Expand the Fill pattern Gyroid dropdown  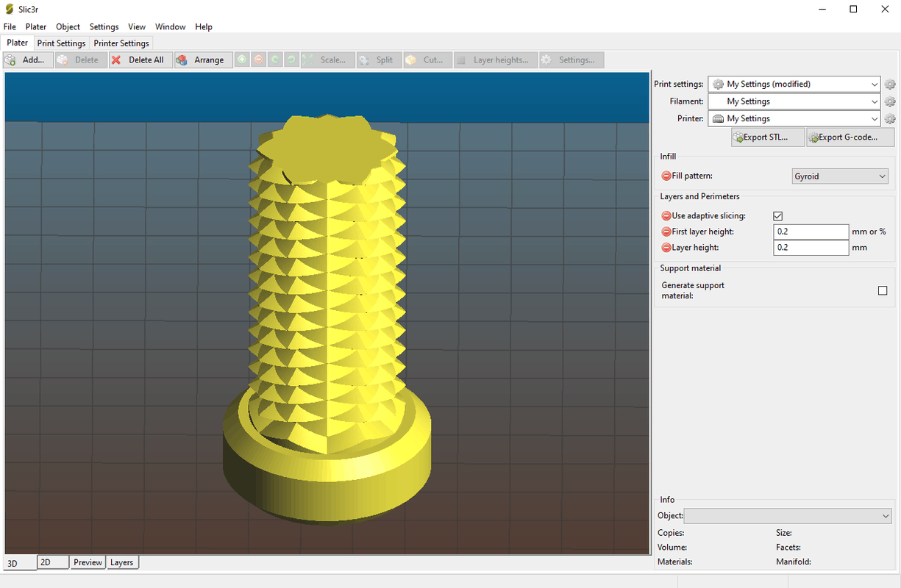tap(839, 176)
